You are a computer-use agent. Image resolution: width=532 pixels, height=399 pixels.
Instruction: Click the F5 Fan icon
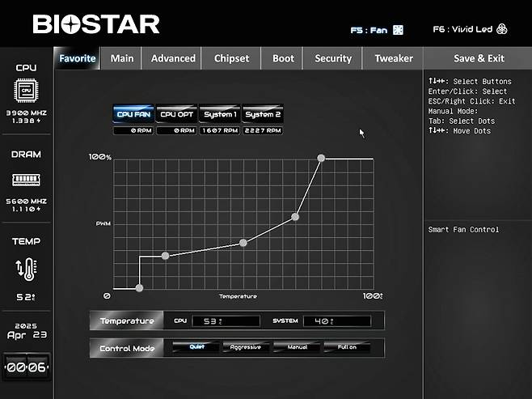398,30
